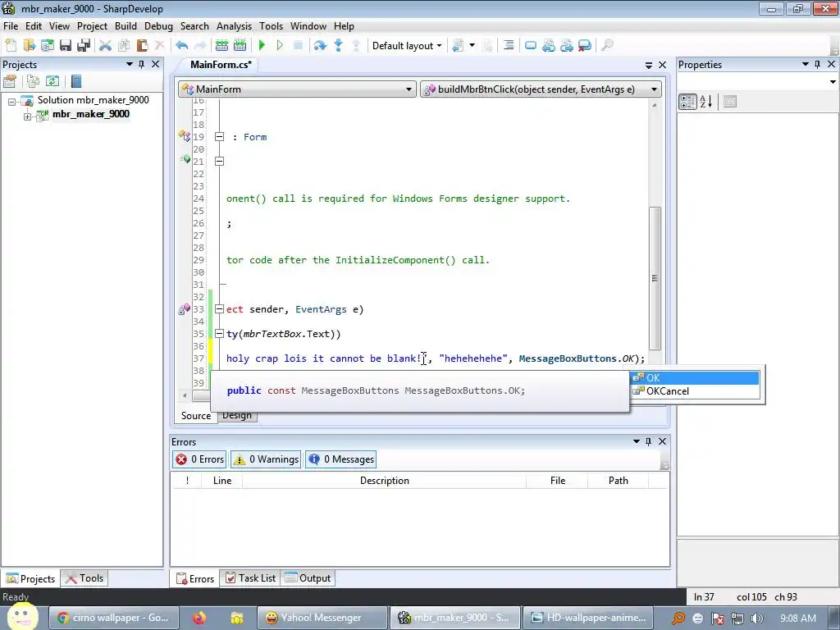Switch to the Task List tab
The image size is (840, 630).
tap(251, 578)
